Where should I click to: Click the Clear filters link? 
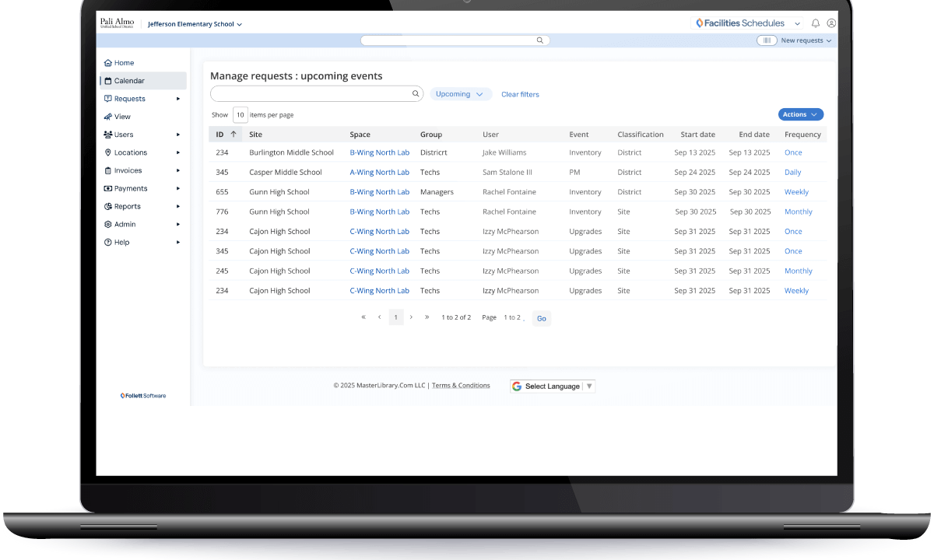pyautogui.click(x=520, y=94)
